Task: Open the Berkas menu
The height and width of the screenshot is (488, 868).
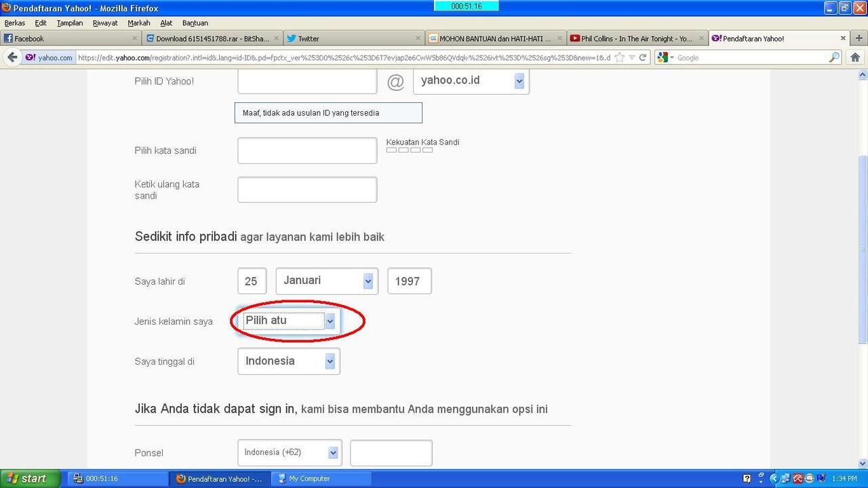Action: [14, 23]
